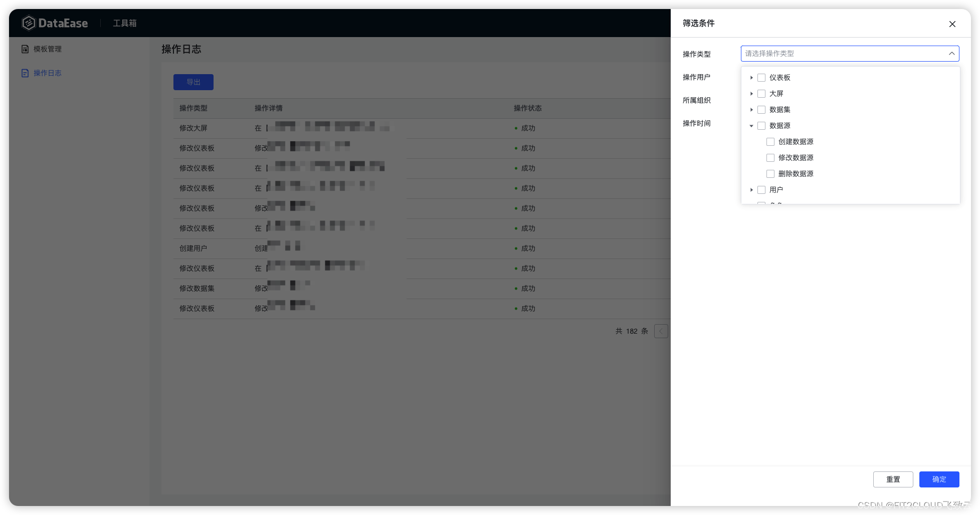Check the 数据源 checkbox
This screenshot has height=515, width=980.
click(761, 126)
